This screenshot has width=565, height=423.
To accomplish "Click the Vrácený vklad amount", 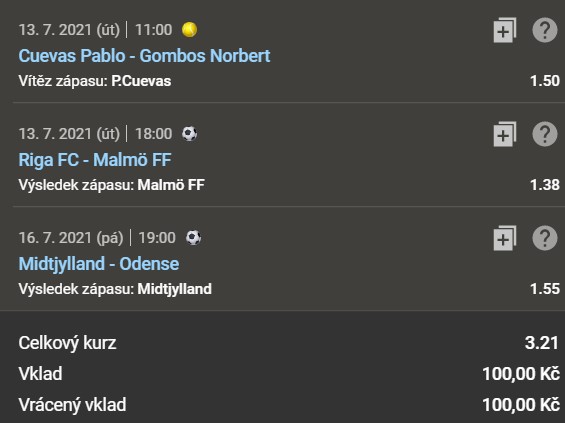I will 521,405.
